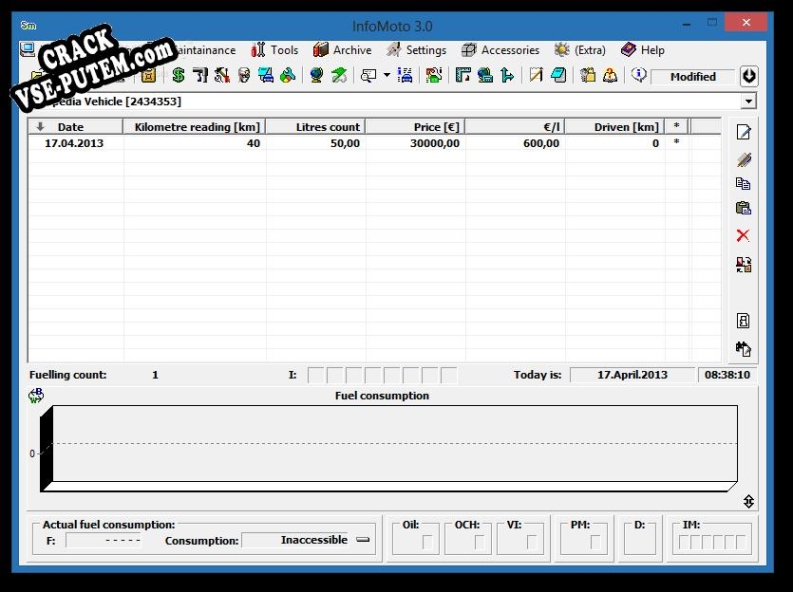Screen dimensions: 793x592
Task: Click the round black down-arrow button
Action: tap(749, 76)
